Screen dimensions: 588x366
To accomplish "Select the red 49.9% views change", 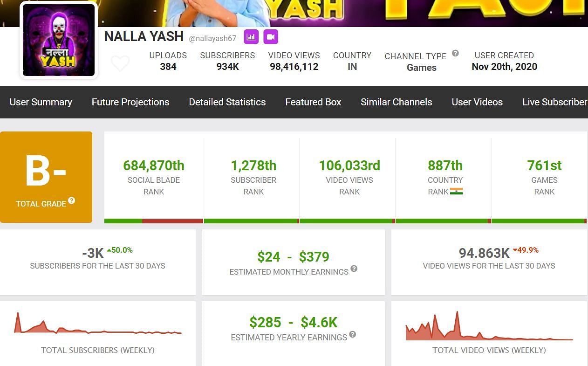I will [526, 250].
